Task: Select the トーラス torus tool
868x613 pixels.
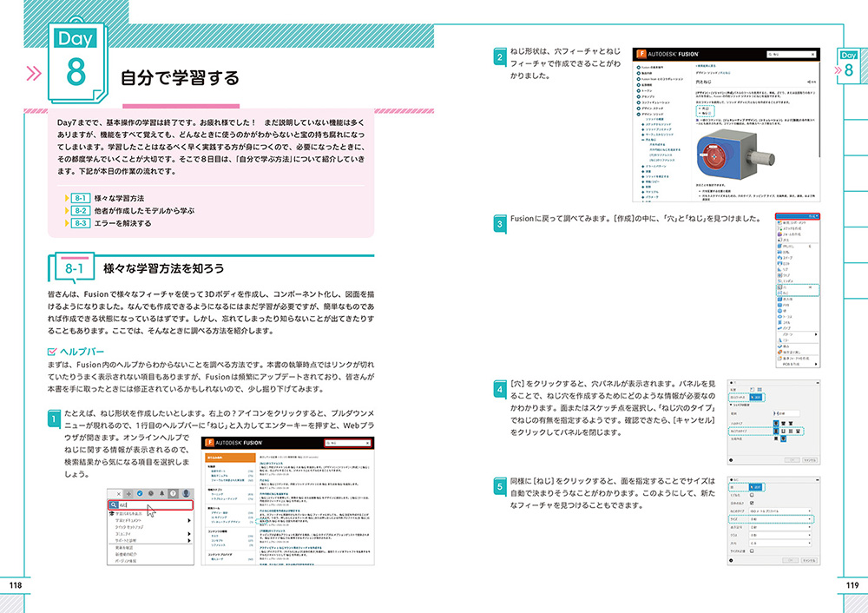Action: 786,317
